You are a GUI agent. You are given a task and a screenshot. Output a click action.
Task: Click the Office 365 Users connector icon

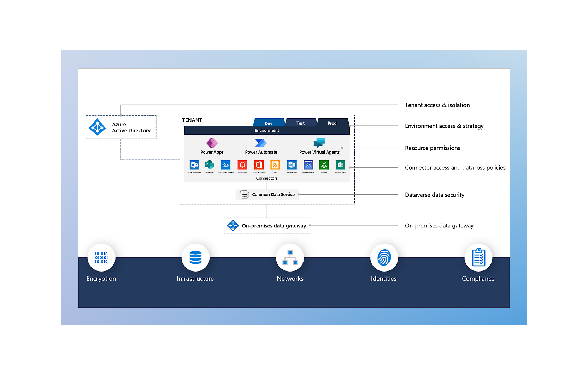click(259, 165)
